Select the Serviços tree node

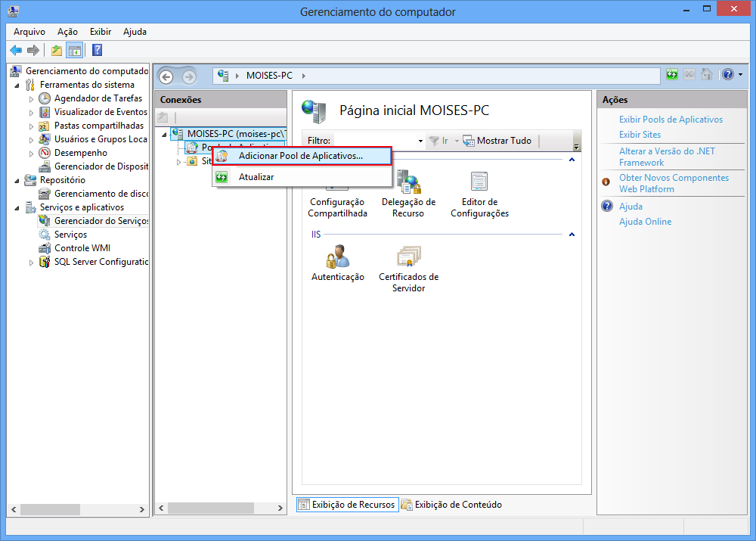click(70, 234)
